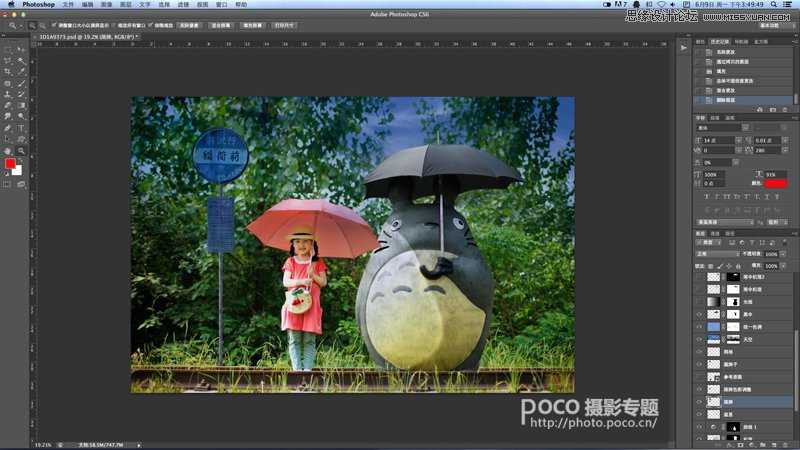Hide the 曲线 1 layer eye

(699, 427)
